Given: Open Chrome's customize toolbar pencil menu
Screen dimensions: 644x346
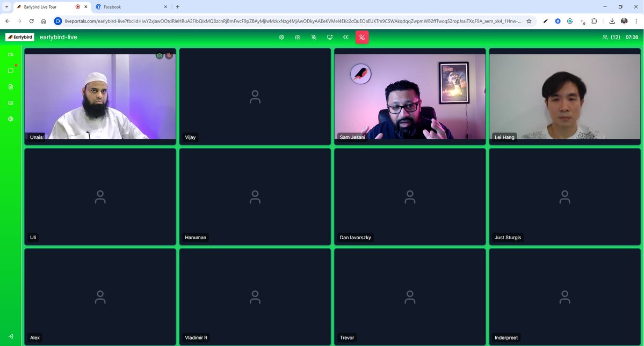Looking at the screenshot, I should pyautogui.click(x=545, y=21).
